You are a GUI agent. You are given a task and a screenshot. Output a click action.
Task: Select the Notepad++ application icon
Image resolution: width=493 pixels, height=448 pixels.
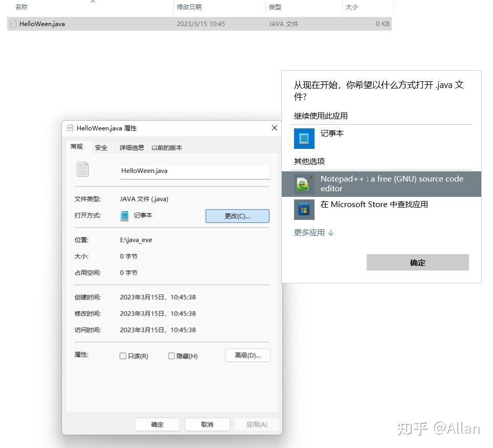304,183
